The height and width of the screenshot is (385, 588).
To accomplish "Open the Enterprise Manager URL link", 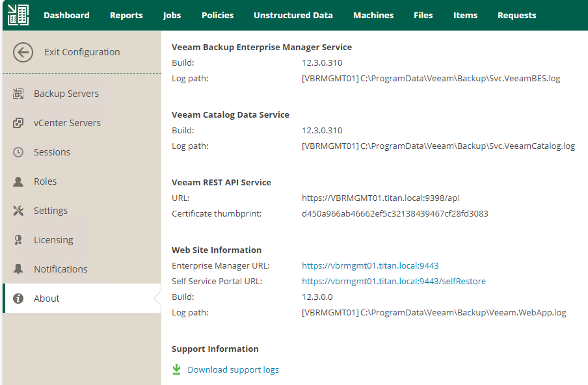I will pos(370,266).
